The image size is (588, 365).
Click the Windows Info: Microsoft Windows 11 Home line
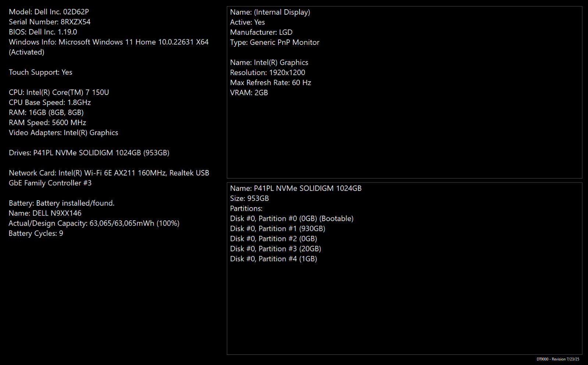(x=109, y=42)
